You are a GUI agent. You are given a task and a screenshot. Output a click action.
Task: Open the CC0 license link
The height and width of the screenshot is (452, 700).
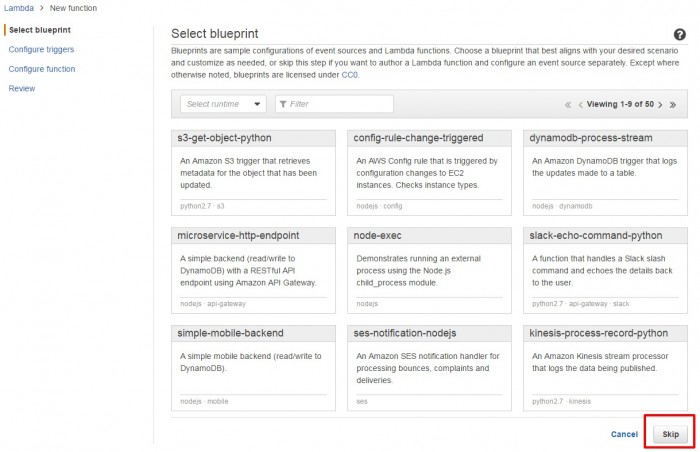pyautogui.click(x=350, y=75)
